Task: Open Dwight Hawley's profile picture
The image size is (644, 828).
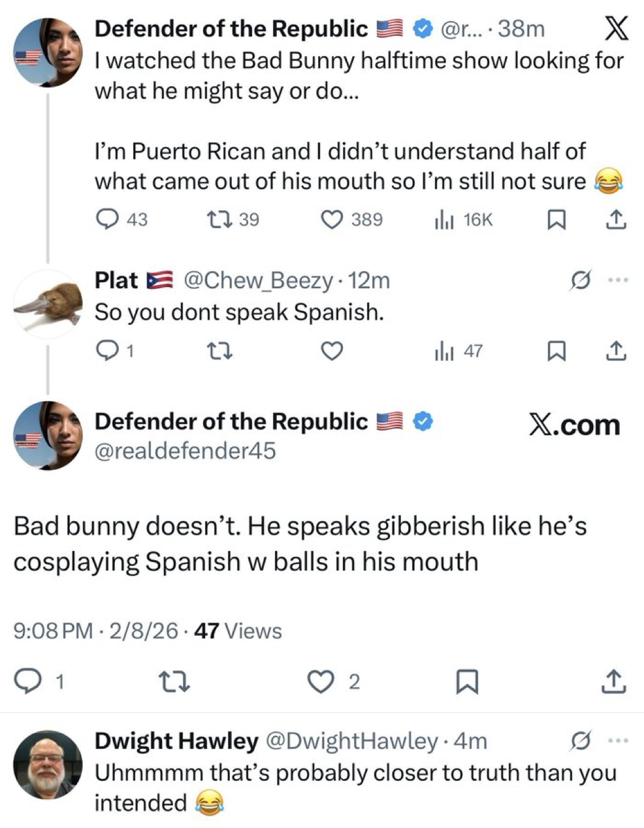Action: (48, 765)
